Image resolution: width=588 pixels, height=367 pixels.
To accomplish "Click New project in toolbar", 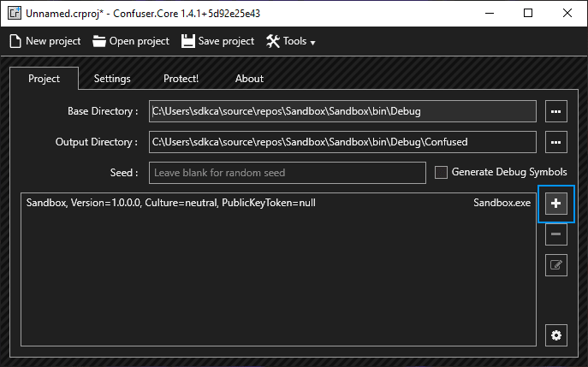I will point(45,41).
